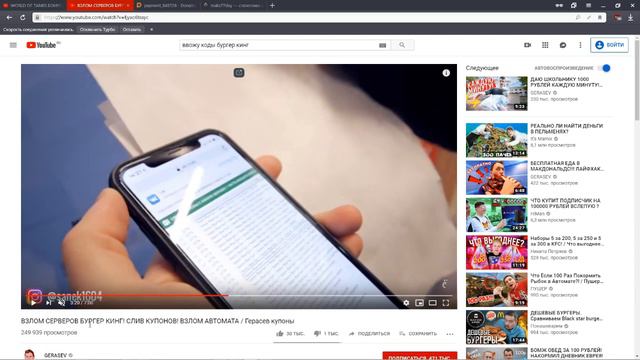Open ЧТО КУПИТ ПОДПИСЧИК НА 100000 РУБЛЕЙ title
Viewport: 640px width, 360px height.
(x=565, y=203)
